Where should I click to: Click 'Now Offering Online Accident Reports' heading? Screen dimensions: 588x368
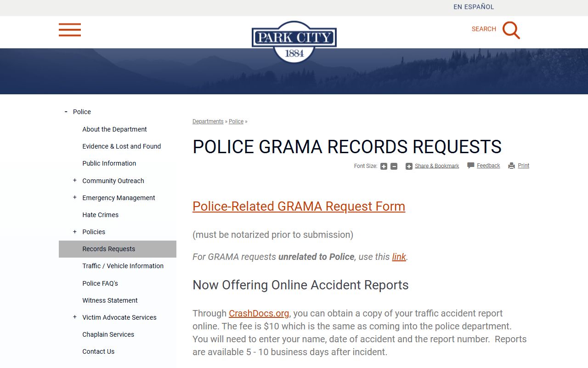[300, 285]
